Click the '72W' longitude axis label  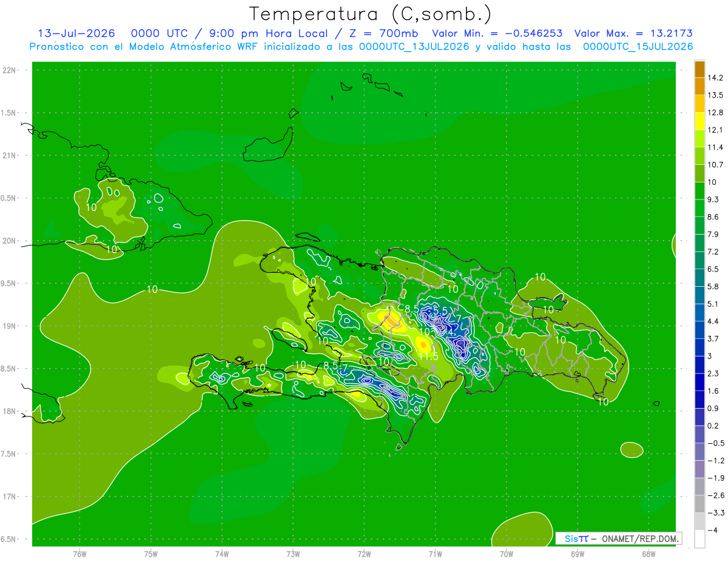point(364,554)
